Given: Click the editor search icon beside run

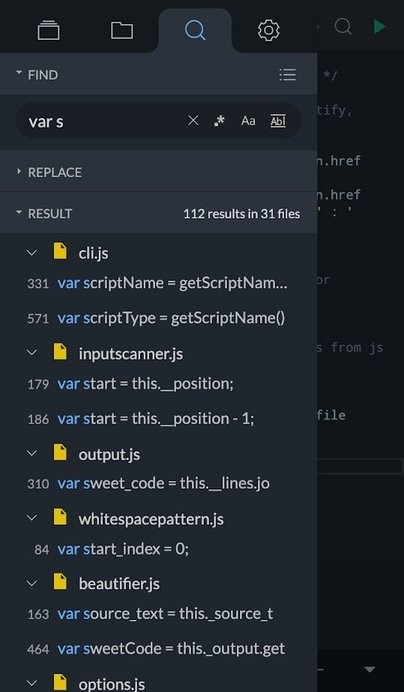Looking at the screenshot, I should click(343, 27).
